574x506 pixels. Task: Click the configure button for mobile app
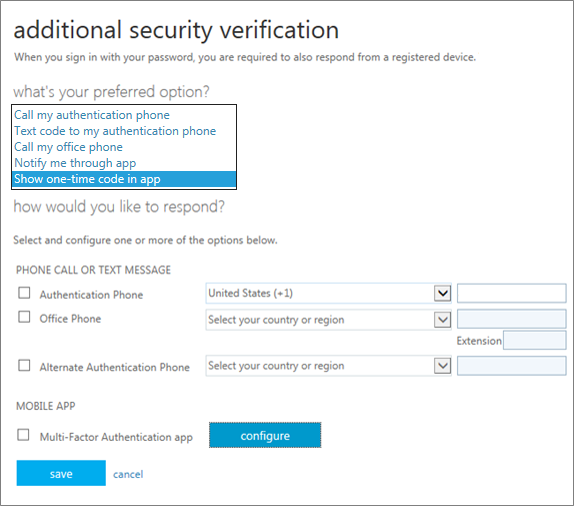(x=265, y=435)
